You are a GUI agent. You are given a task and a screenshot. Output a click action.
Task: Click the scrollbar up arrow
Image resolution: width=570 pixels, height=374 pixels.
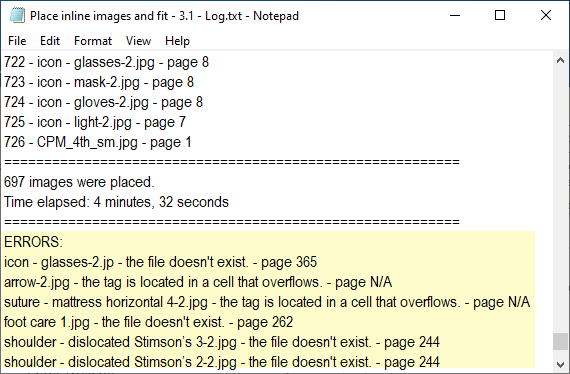[560, 60]
